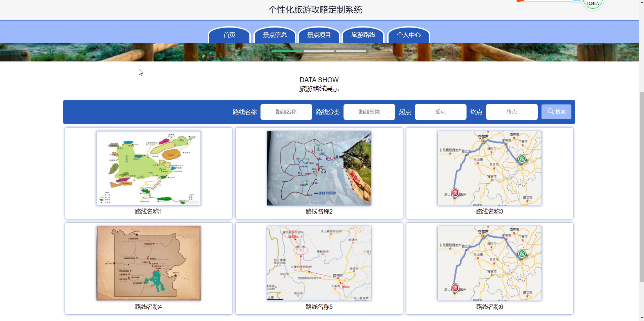This screenshot has height=321, width=644.
Task: Click the 路线名称 search input
Action: pos(286,112)
